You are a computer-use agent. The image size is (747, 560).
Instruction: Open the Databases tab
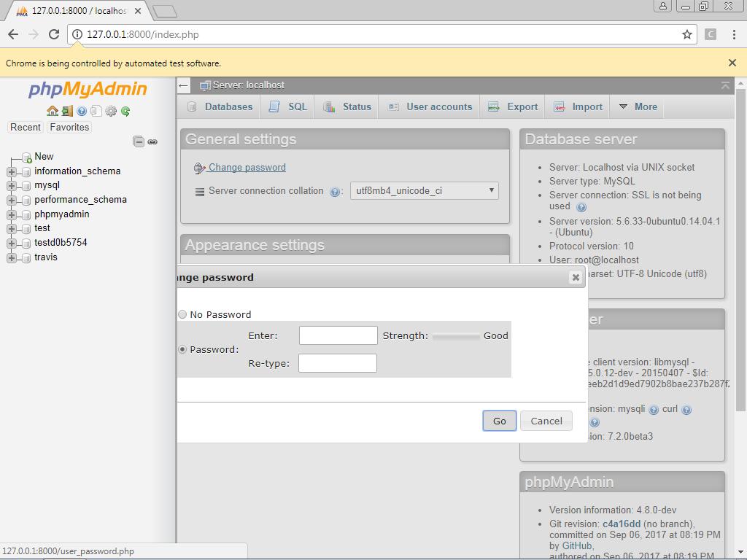tap(220, 107)
